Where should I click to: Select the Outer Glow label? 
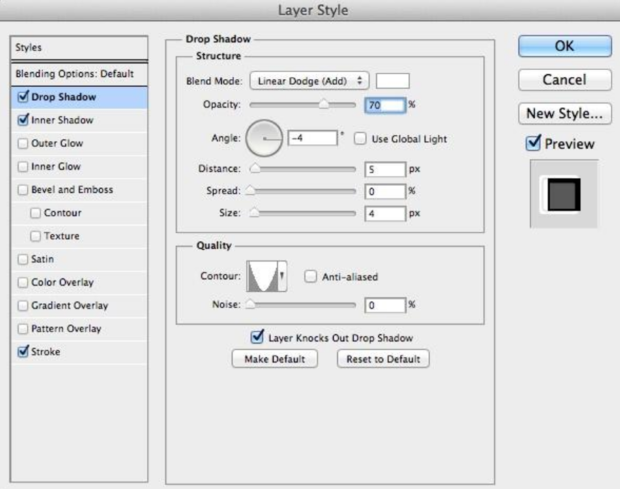pyautogui.click(x=57, y=143)
